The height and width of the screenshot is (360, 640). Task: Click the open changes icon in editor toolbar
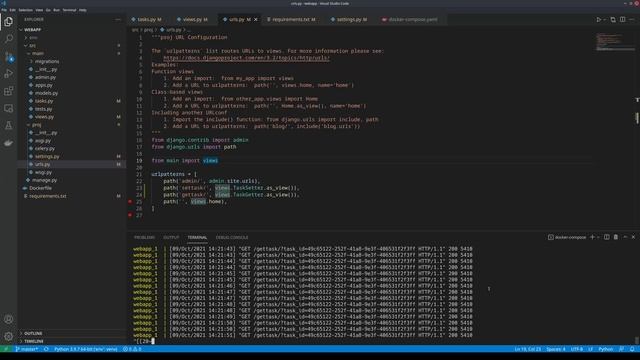[x=613, y=19]
